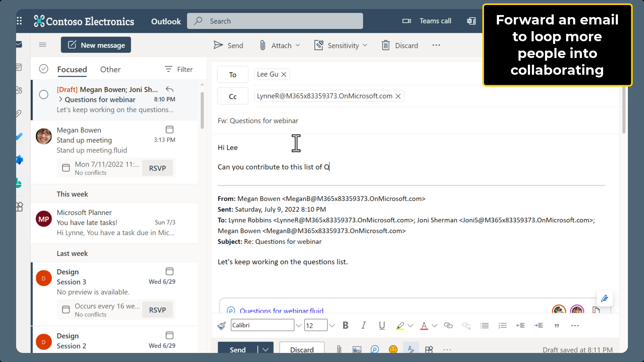
Task: Enable underline formatting
Action: pyautogui.click(x=382, y=325)
